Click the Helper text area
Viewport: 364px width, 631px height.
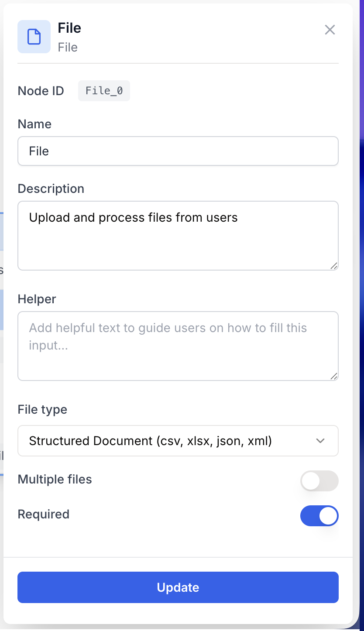[x=178, y=346]
